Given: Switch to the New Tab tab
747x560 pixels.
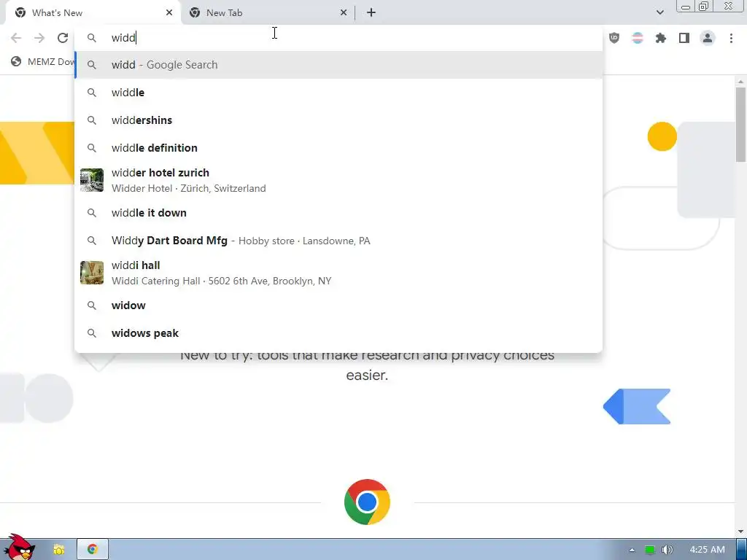Looking at the screenshot, I should coord(268,13).
